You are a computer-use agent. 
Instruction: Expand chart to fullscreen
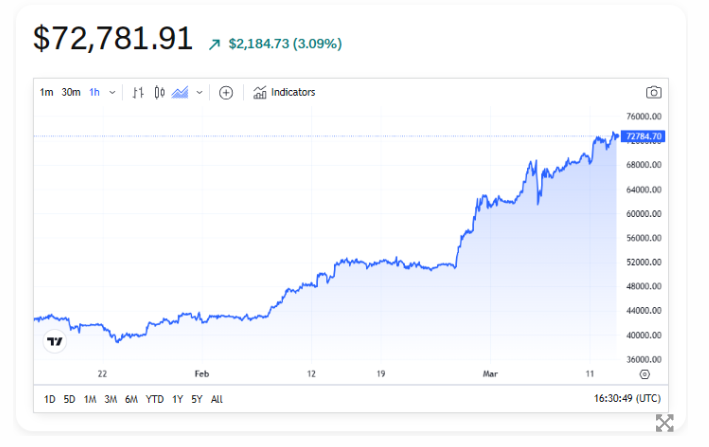[664, 422]
